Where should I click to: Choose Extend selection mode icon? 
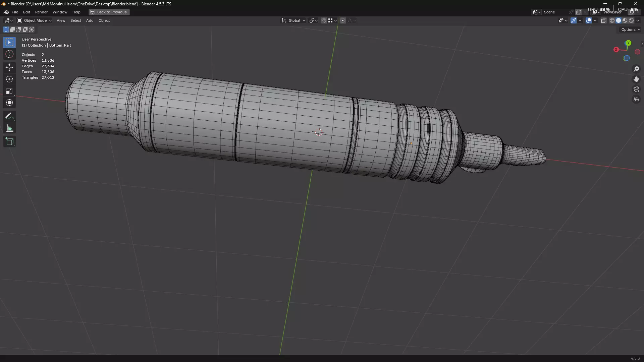pos(12,29)
